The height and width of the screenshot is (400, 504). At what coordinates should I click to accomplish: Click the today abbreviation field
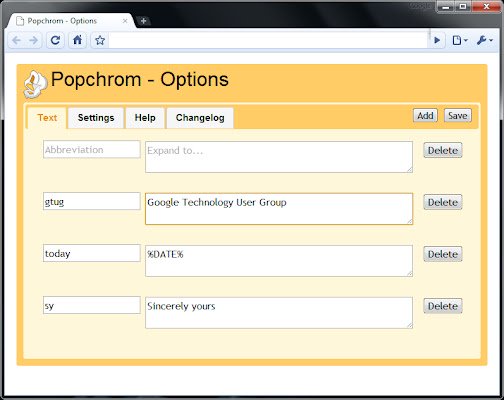coord(92,253)
